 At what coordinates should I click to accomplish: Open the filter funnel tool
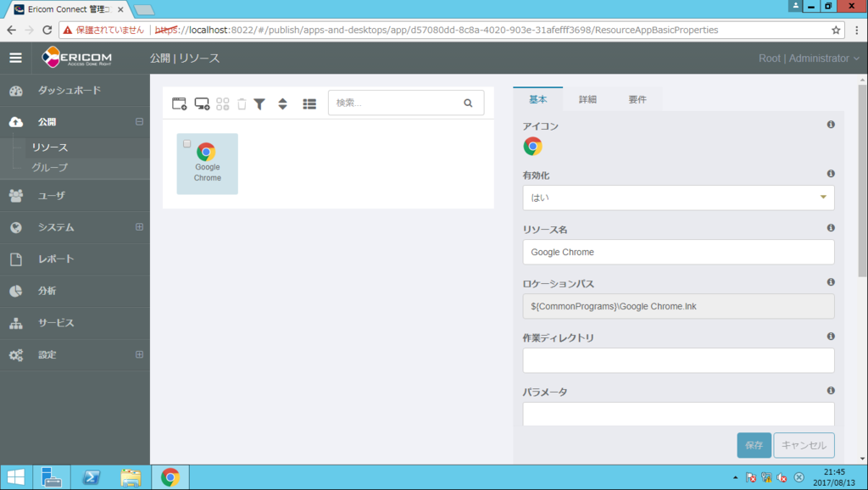(x=259, y=103)
